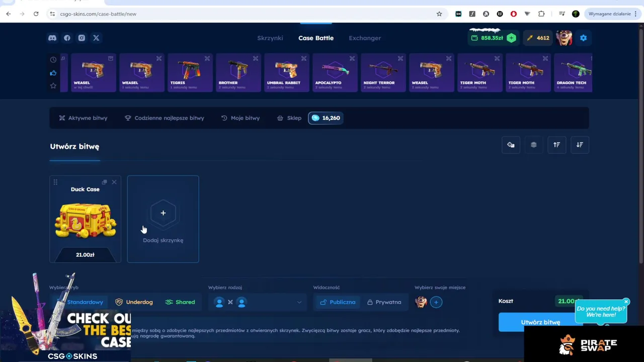Click the Wymagane działanie button
This screenshot has height=362, width=644.
[x=612, y=14]
